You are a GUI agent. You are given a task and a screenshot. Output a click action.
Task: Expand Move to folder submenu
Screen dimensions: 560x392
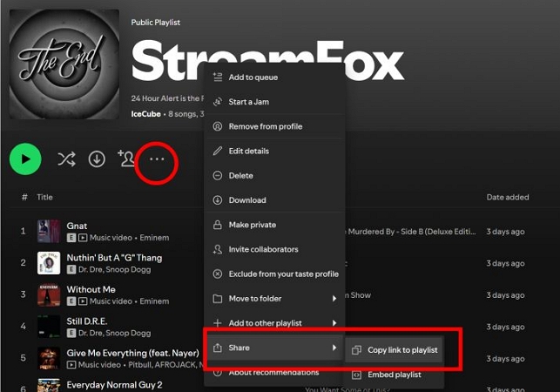pyautogui.click(x=274, y=299)
